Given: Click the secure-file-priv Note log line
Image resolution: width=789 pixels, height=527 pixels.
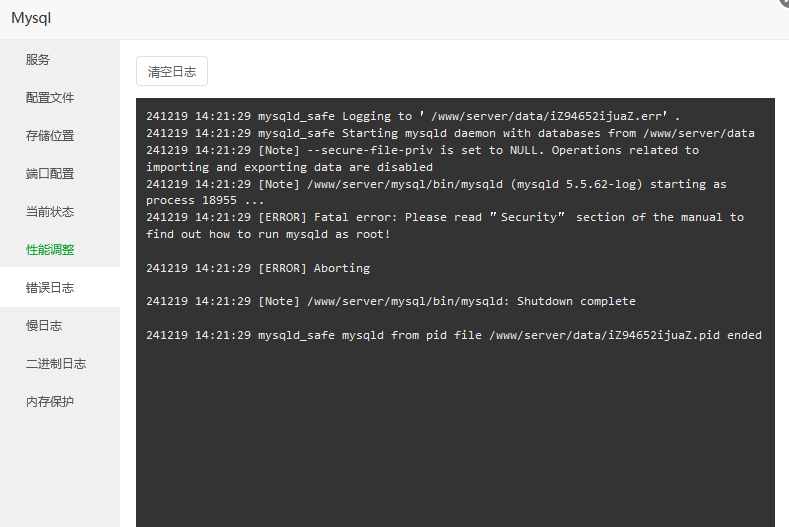Looking at the screenshot, I should (x=423, y=159).
